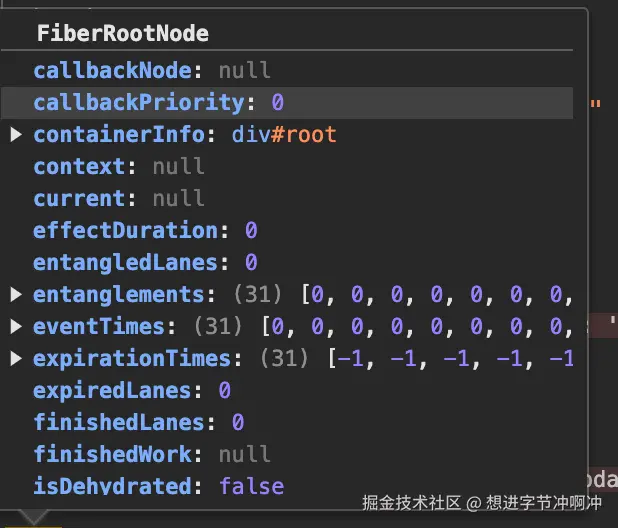Image resolution: width=618 pixels, height=528 pixels.
Task: Select the effectDuration property name
Action: point(126,231)
